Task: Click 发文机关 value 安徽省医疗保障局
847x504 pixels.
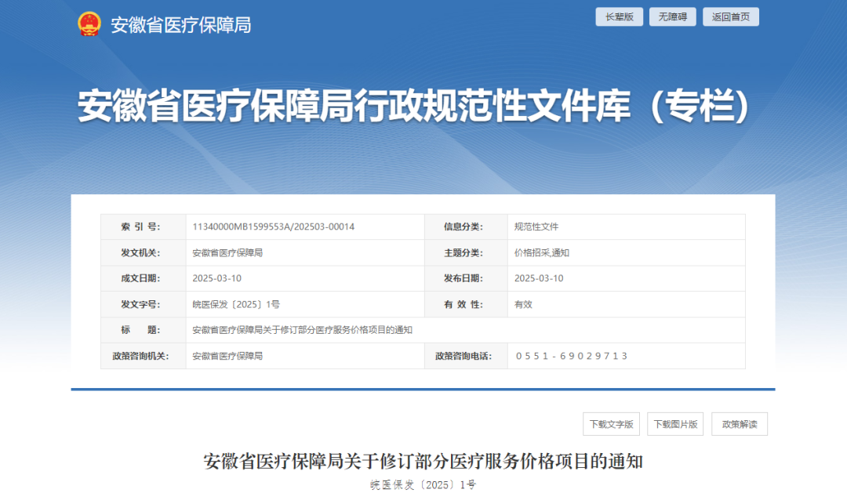Action: tap(227, 252)
